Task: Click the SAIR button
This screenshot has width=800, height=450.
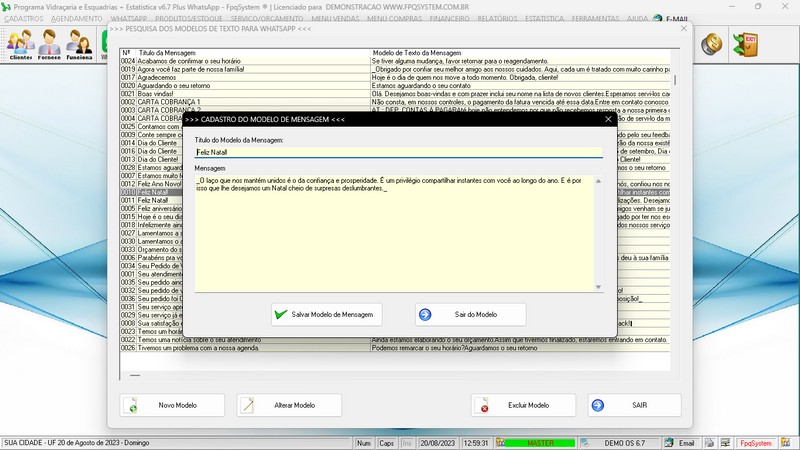Action: (634, 405)
